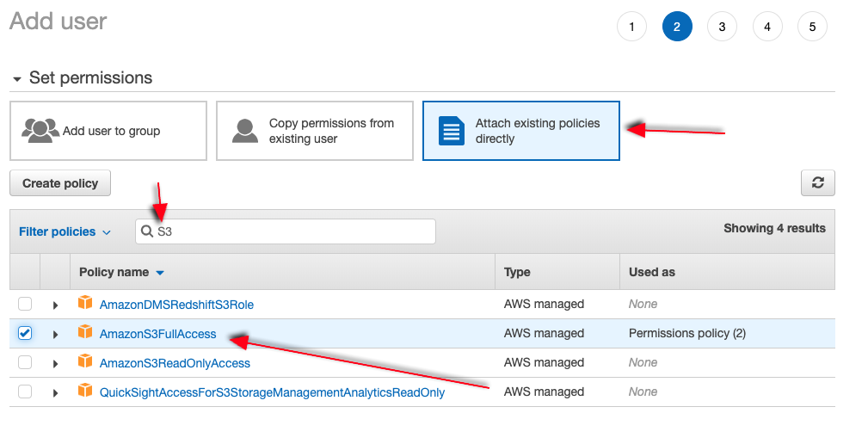868x444 pixels.
Task: Click the orange box icon beside QuickSightAccessForS3StorageManagementAnalyticsReadOnly
Action: coord(85,391)
